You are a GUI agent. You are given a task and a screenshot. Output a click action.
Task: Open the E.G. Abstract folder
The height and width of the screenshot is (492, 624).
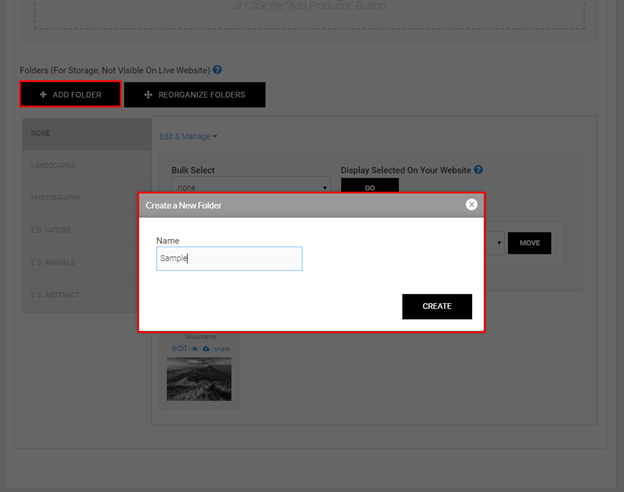[x=86, y=295]
